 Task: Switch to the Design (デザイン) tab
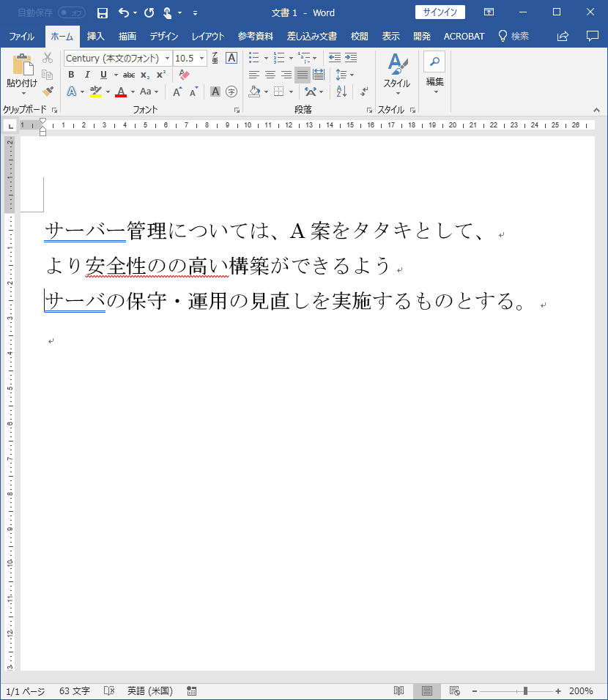click(163, 36)
